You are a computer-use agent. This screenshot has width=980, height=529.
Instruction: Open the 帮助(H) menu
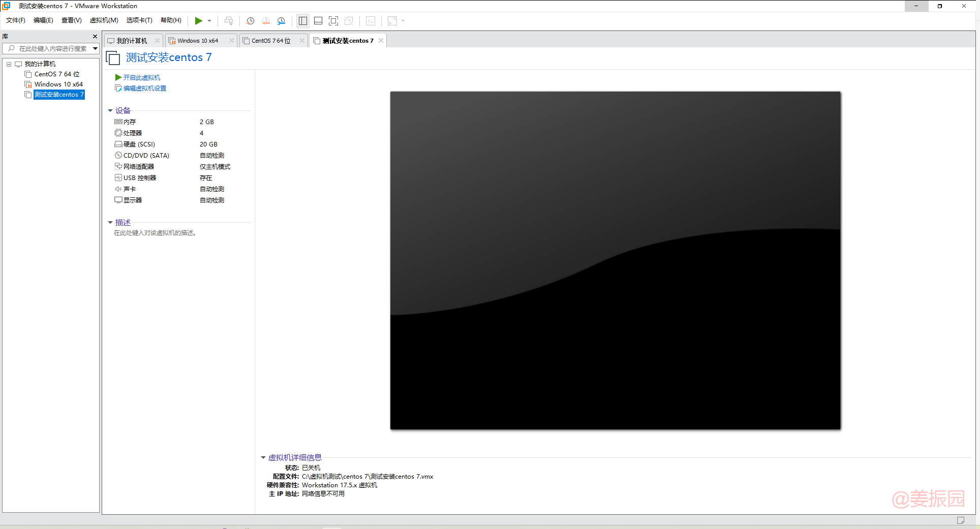(x=171, y=20)
